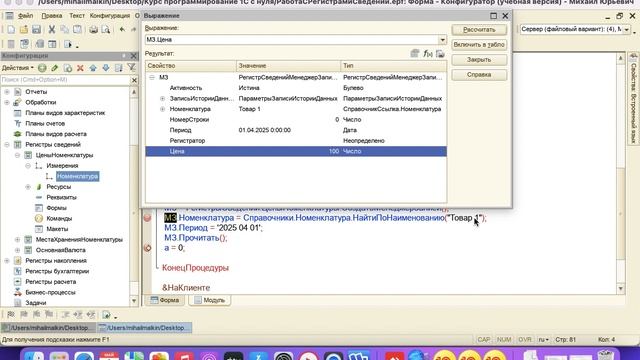Click the f(x) icon in Выражение dialog
Image resolution: width=640 pixels, height=360 pixels.
[x=428, y=53]
